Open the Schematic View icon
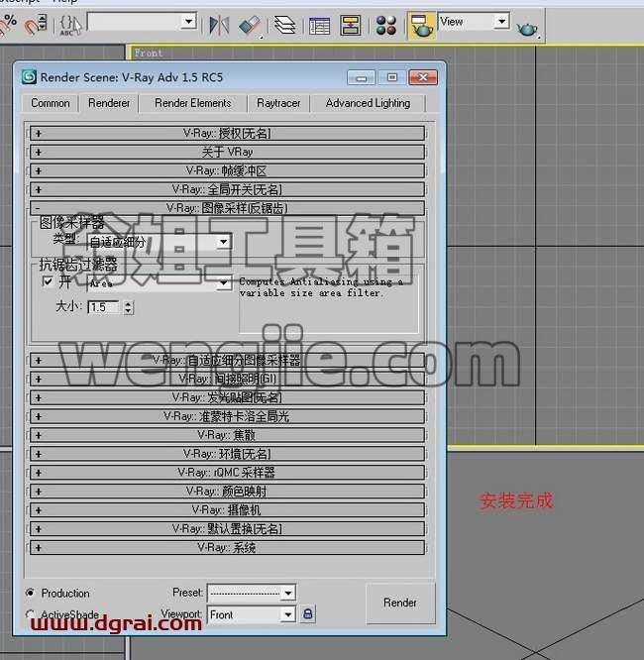 [x=350, y=25]
